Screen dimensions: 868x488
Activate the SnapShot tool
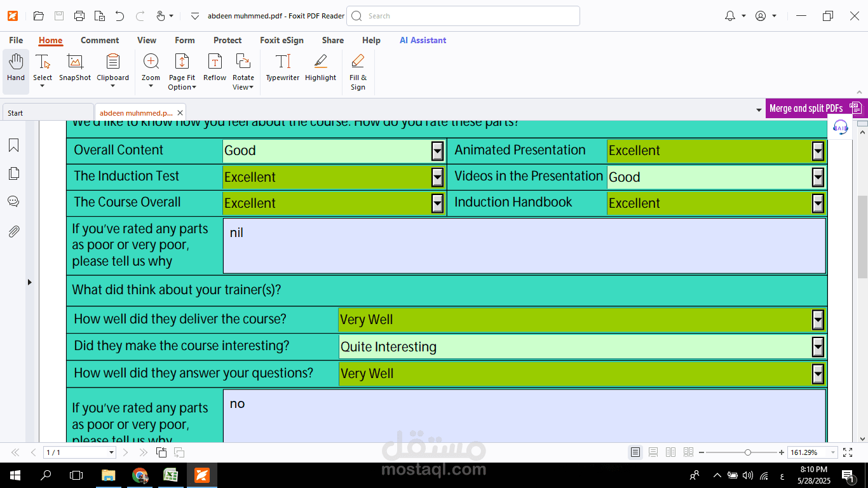(x=75, y=68)
